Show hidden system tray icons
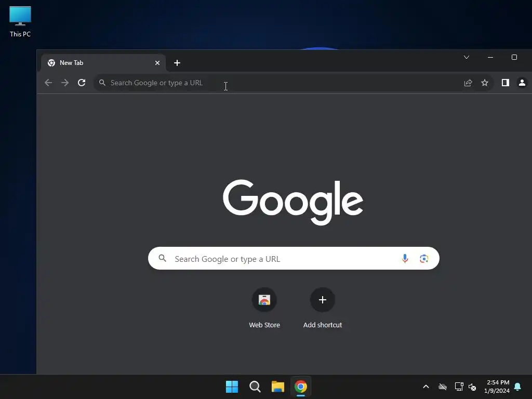Viewport: 532px width, 399px height. pyautogui.click(x=426, y=387)
